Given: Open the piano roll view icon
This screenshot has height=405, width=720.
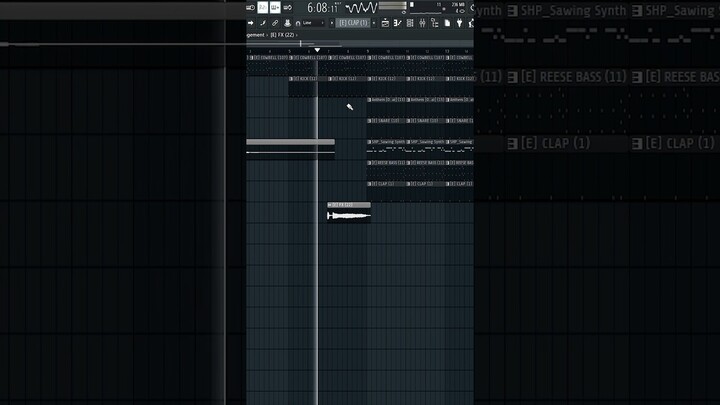Looking at the screenshot, I should [398, 23].
